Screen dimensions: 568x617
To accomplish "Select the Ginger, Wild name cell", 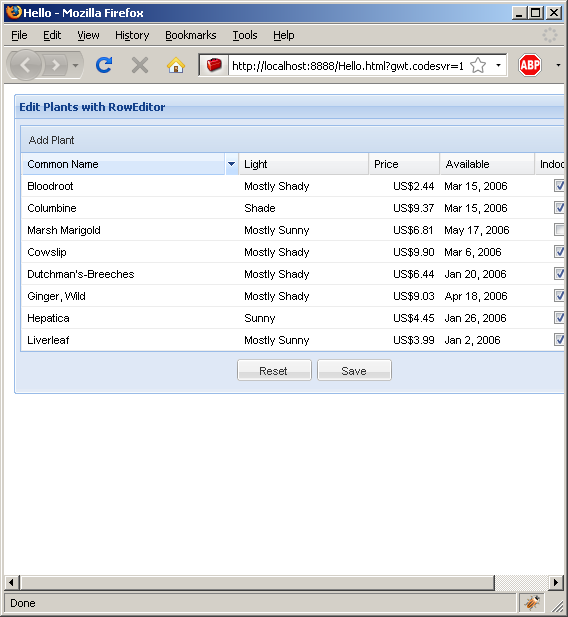I will click(x=130, y=296).
